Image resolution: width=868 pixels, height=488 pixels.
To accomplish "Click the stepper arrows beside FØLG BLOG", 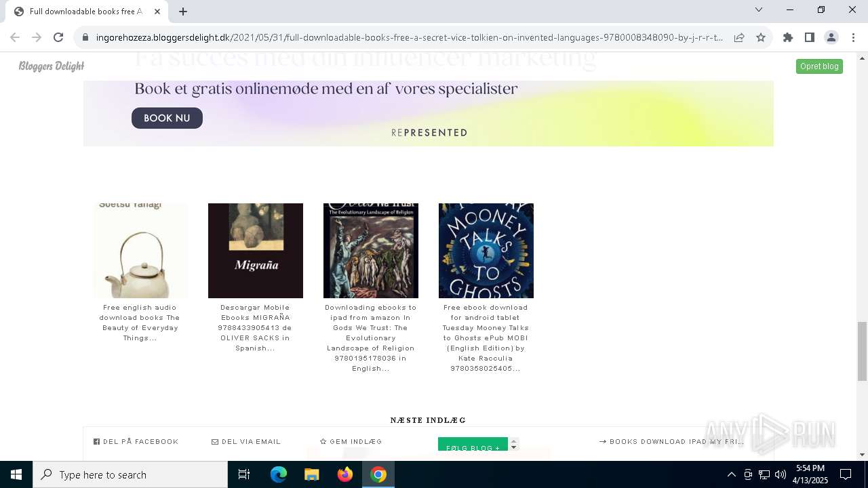I will tap(514, 444).
